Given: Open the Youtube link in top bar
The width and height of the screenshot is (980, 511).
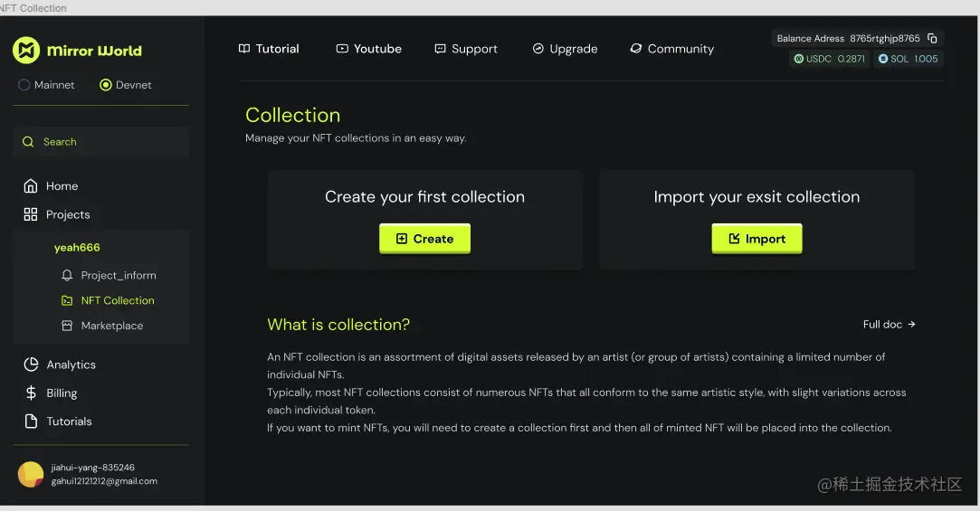Looking at the screenshot, I should (377, 49).
